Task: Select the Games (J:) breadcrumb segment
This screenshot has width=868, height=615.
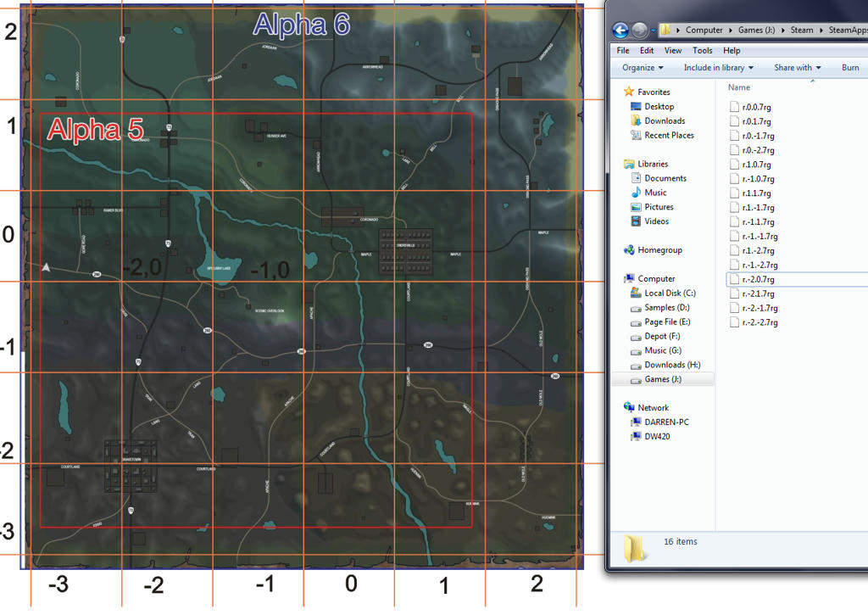Action: click(x=756, y=30)
